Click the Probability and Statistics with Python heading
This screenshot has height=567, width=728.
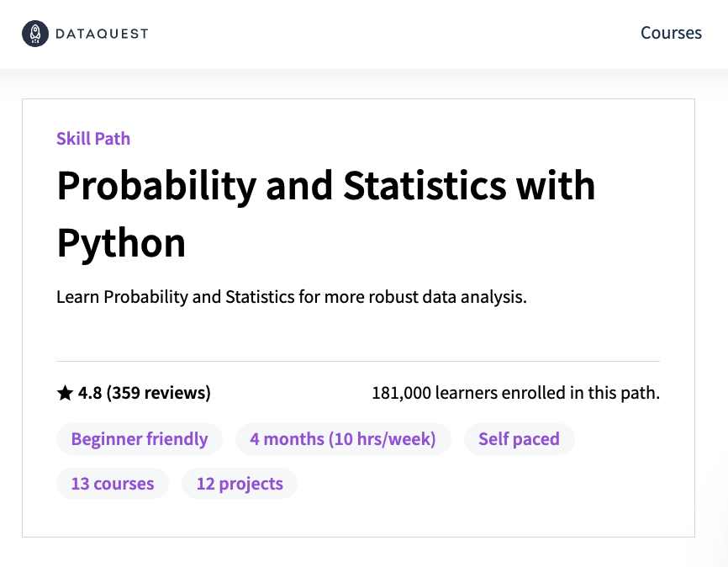326,214
